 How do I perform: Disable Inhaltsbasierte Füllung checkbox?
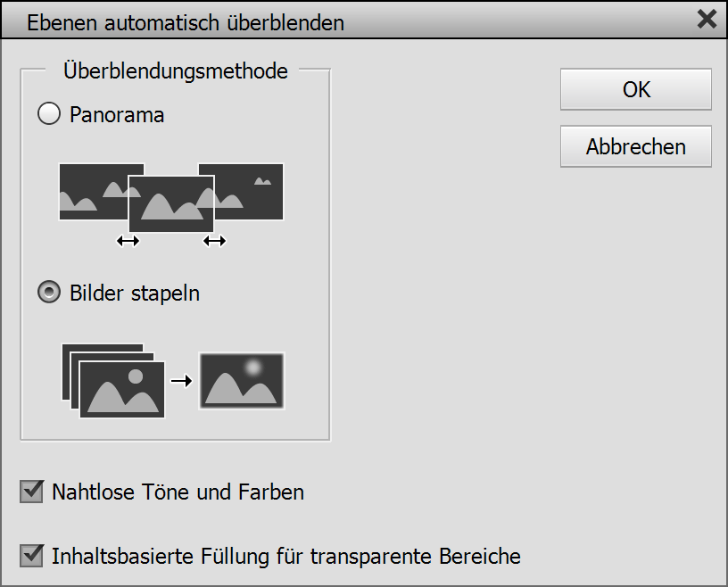point(32,557)
